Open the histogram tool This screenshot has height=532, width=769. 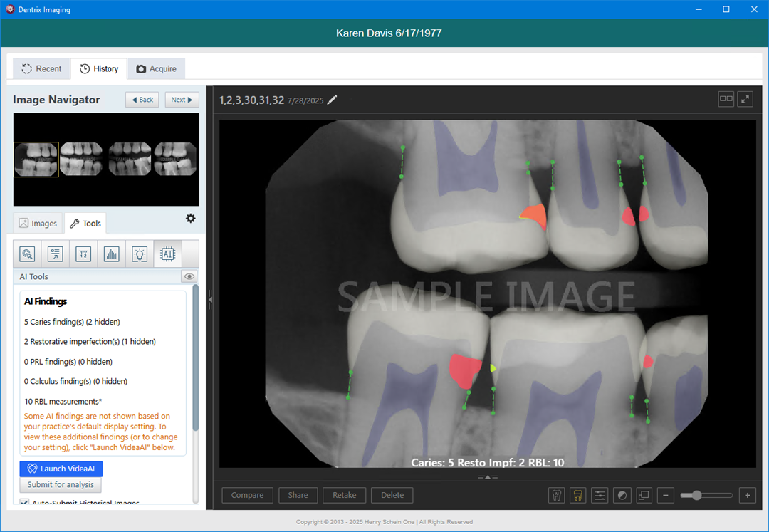click(x=112, y=254)
